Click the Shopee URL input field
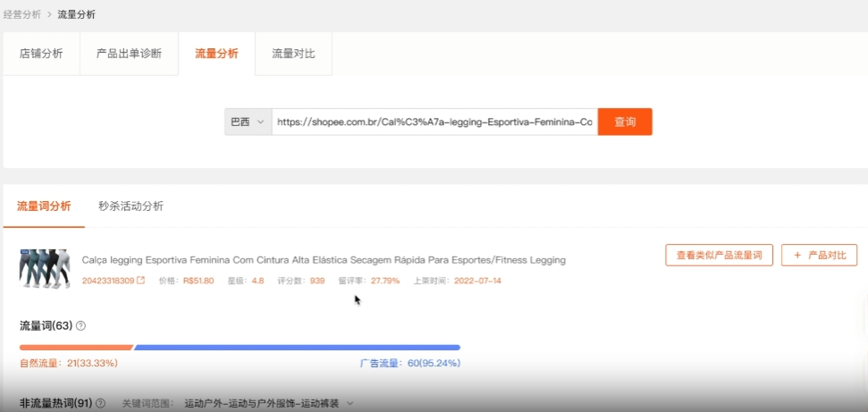 434,122
